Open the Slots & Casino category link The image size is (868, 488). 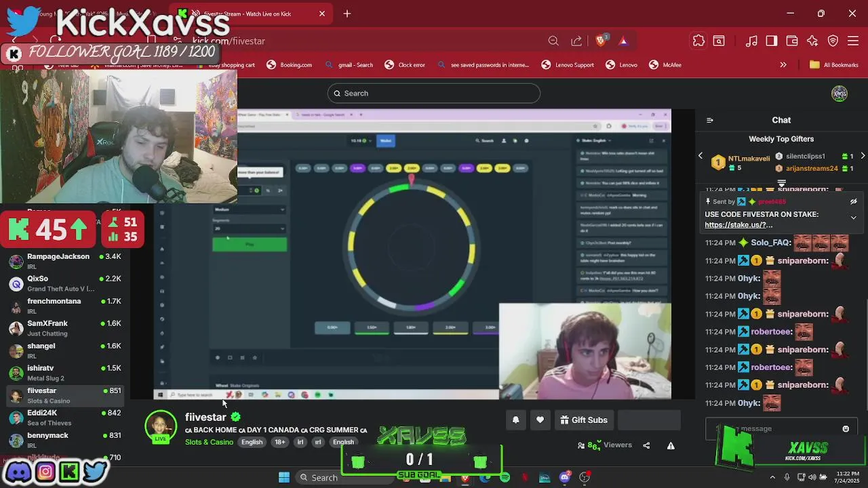(x=209, y=442)
